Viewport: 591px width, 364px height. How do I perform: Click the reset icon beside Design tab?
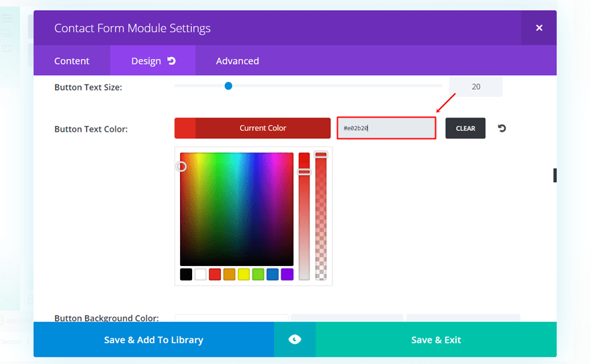(x=172, y=61)
